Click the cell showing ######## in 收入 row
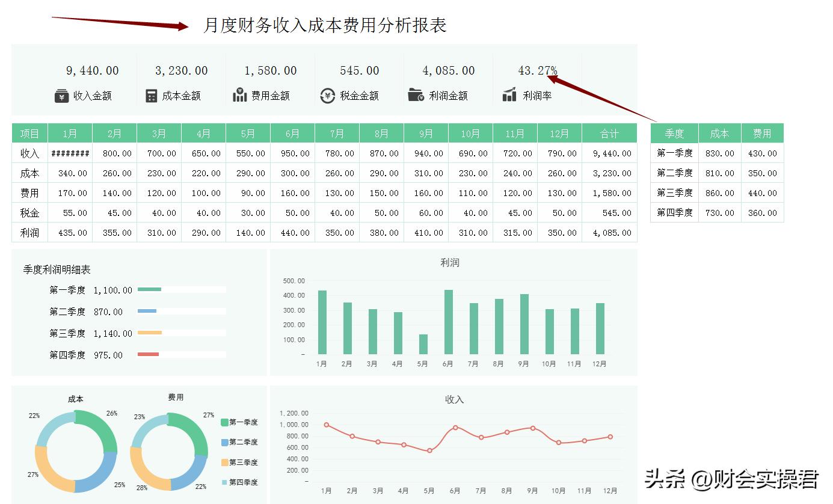 [70, 153]
